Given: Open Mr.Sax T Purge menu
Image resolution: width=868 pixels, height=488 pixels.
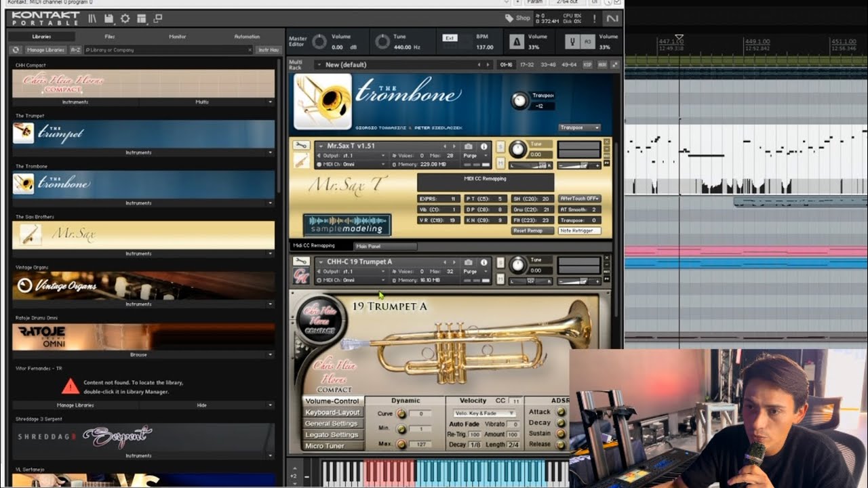Looking at the screenshot, I should tap(476, 156).
